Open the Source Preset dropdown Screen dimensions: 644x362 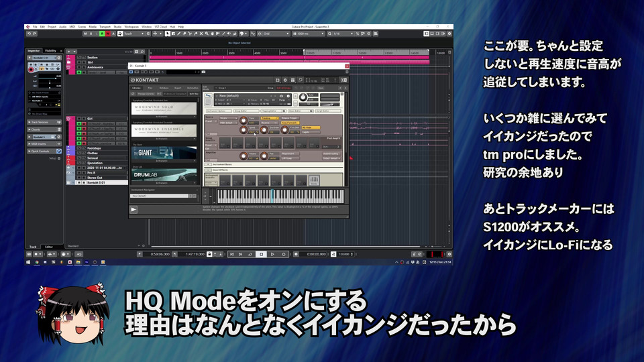pos(211,121)
